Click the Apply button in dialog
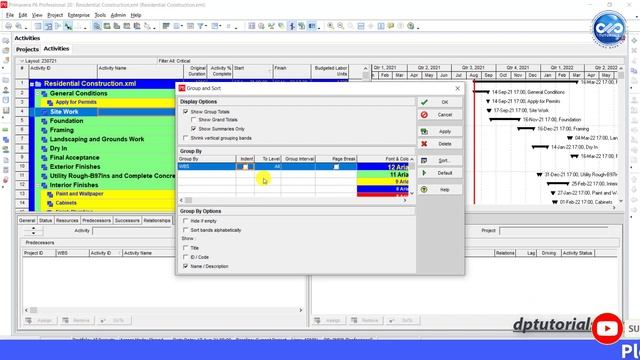Image resolution: width=640 pixels, height=360 pixels. [440, 131]
